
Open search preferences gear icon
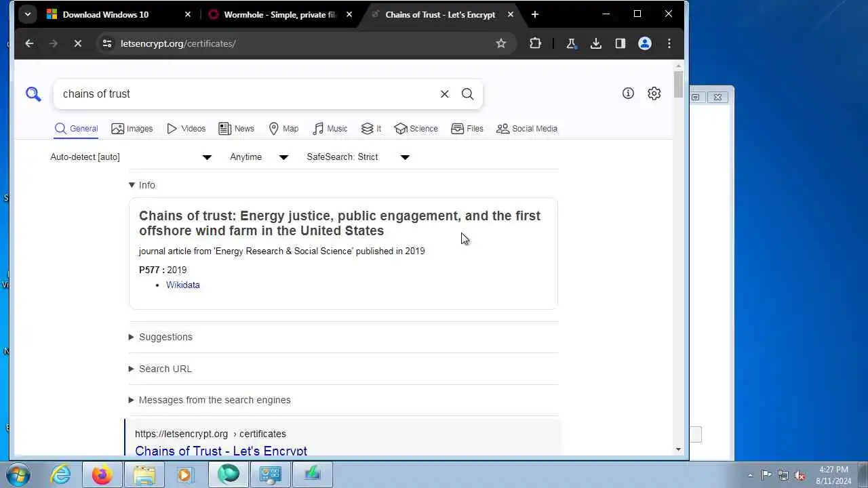[x=654, y=94]
